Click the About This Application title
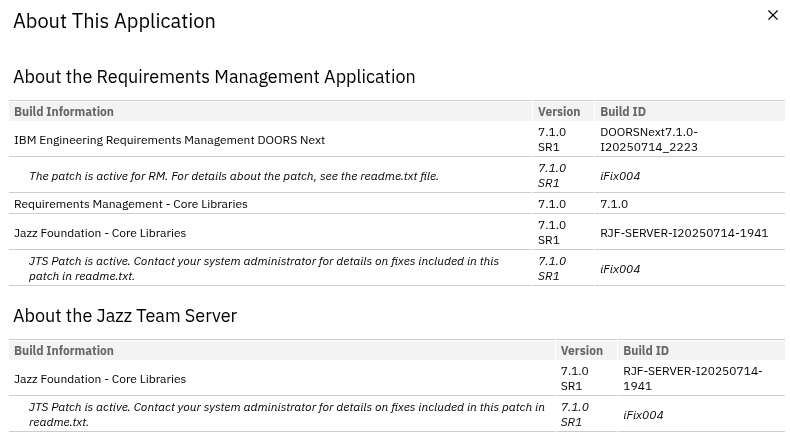The height and width of the screenshot is (438, 790). [114, 21]
